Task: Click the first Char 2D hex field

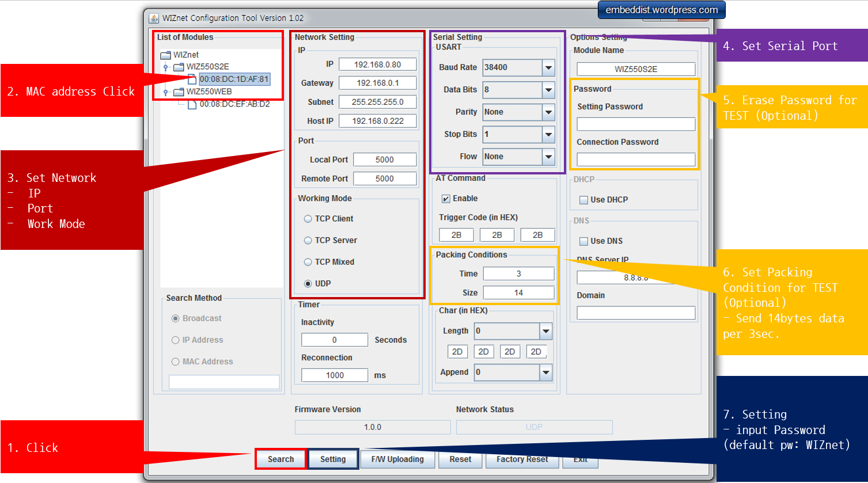Action: click(x=457, y=352)
